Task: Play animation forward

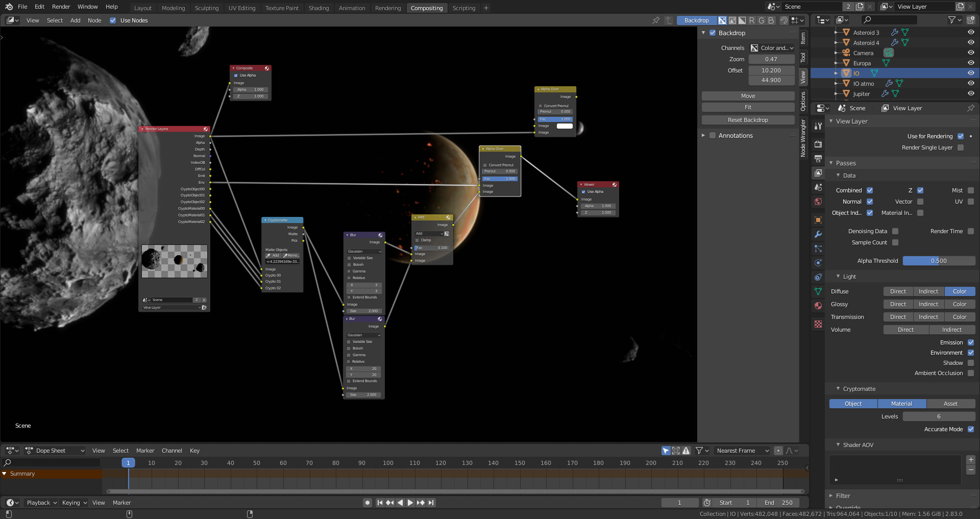Action: click(410, 503)
